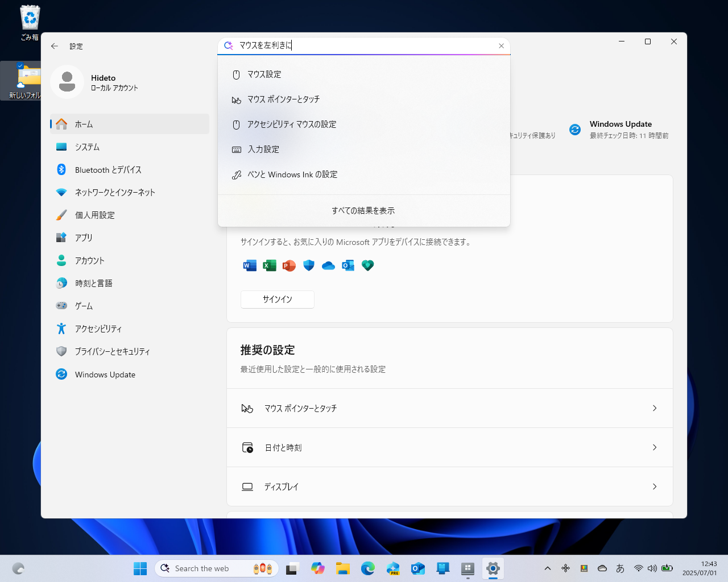Click すべての結果を表示 below the results
Screen dimensions: 728x582
tap(363, 210)
